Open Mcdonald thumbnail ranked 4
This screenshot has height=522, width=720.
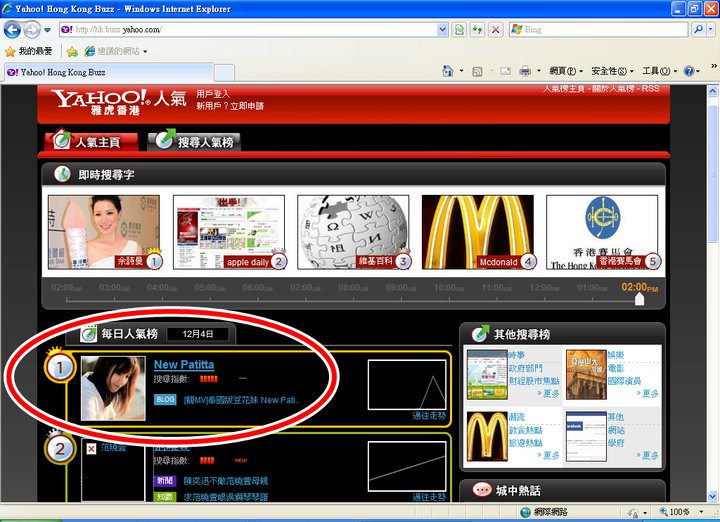pos(478,232)
